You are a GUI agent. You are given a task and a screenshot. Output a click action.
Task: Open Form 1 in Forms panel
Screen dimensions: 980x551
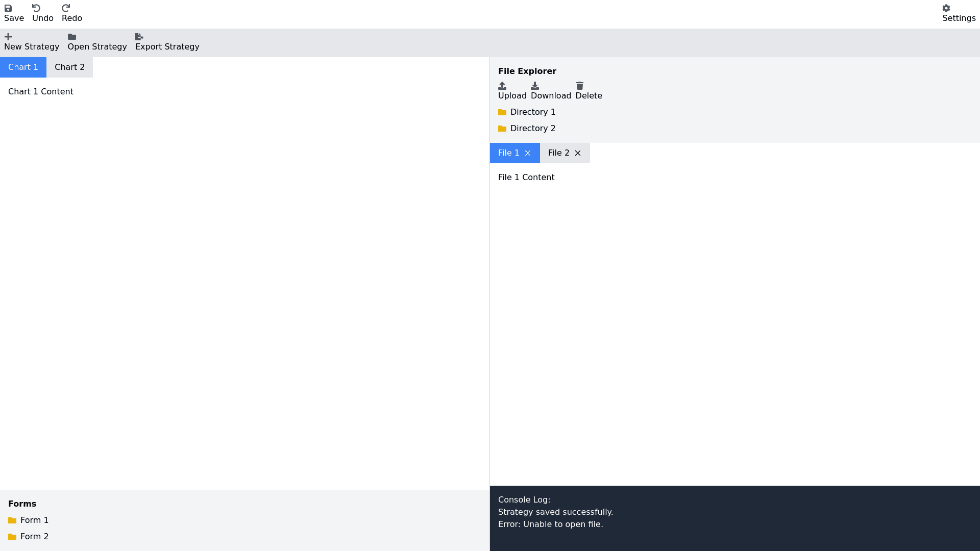pos(34,520)
